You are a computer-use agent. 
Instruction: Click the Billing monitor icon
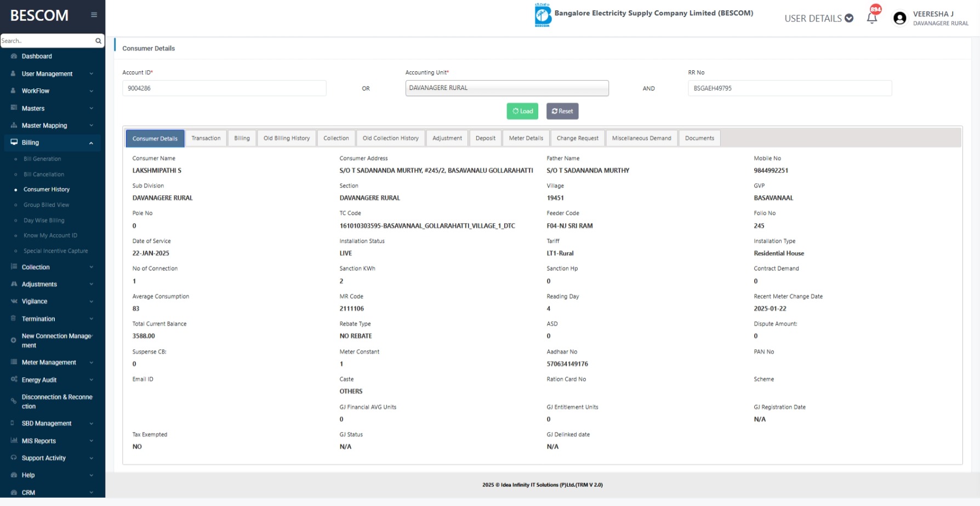(14, 143)
